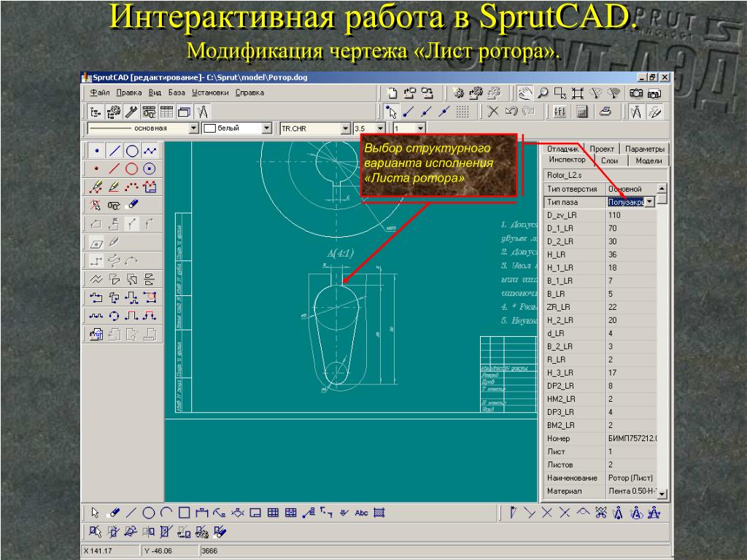Click the calculator icon

[x=581, y=112]
